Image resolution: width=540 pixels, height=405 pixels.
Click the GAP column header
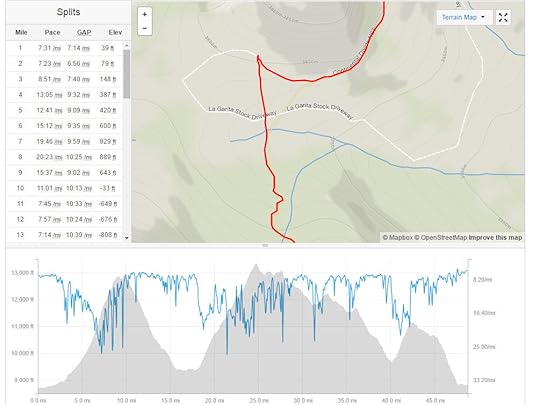coord(84,32)
